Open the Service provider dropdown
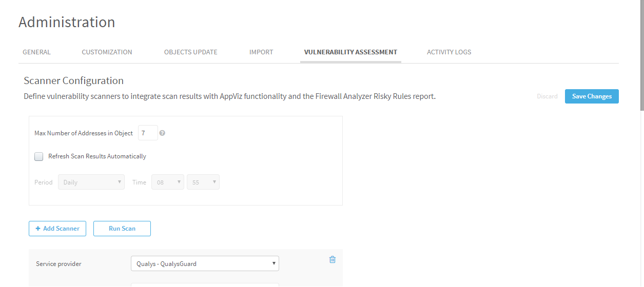The width and height of the screenshot is (644, 287). tap(205, 264)
